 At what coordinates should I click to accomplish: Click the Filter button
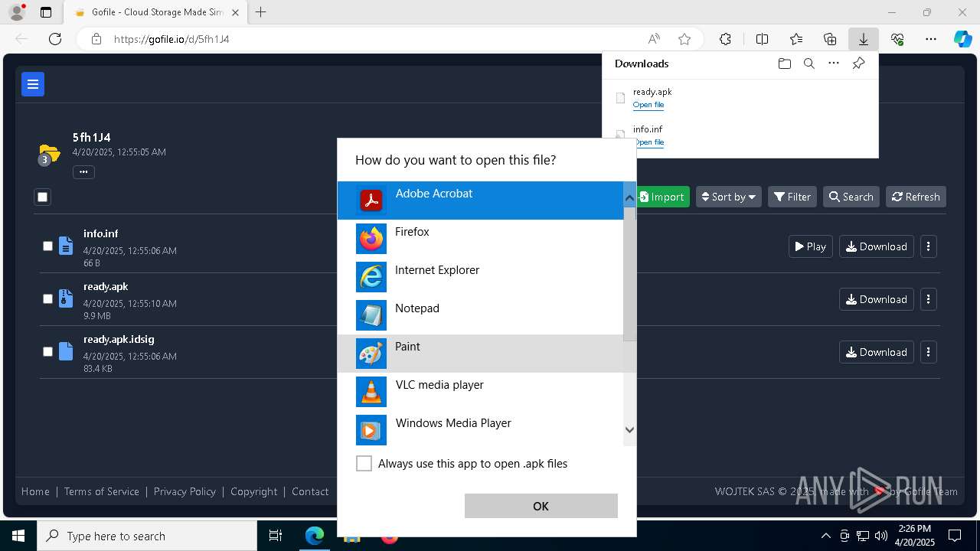coord(792,197)
